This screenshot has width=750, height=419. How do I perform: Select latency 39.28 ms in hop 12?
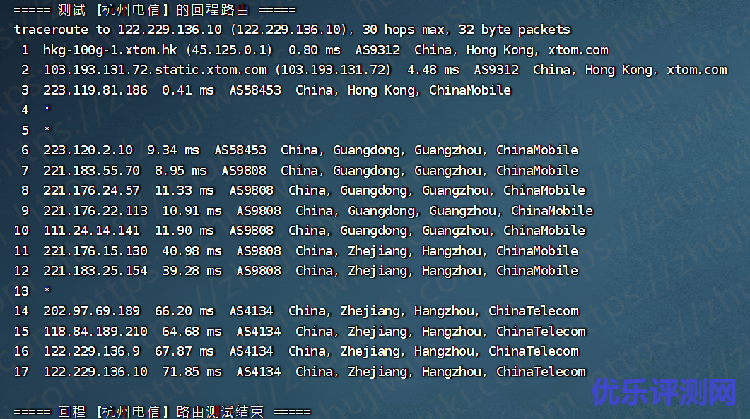(192, 271)
